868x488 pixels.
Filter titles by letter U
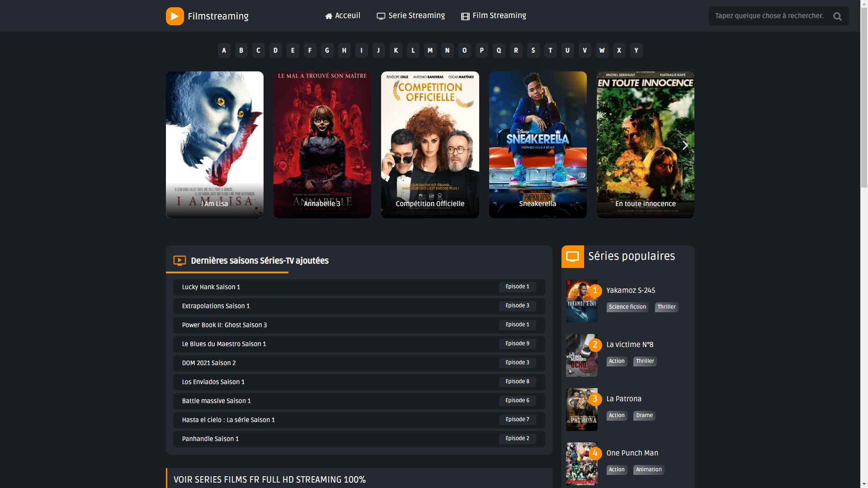coord(567,51)
